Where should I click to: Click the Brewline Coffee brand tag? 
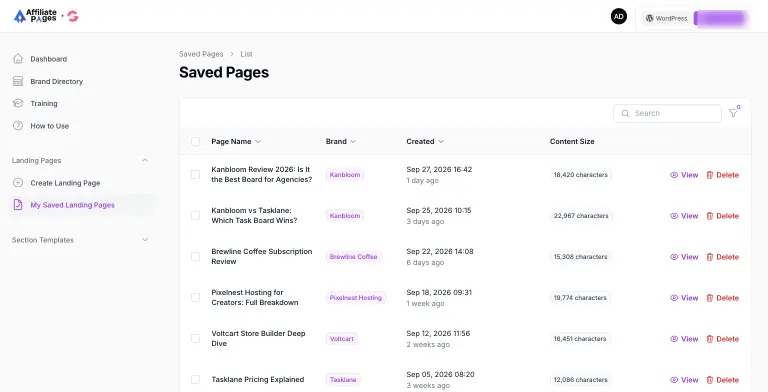[x=354, y=257]
